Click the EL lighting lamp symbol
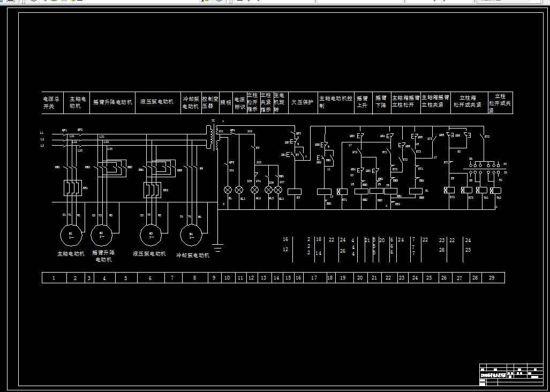Image resolution: width=550 pixels, height=392 pixels. point(228,190)
